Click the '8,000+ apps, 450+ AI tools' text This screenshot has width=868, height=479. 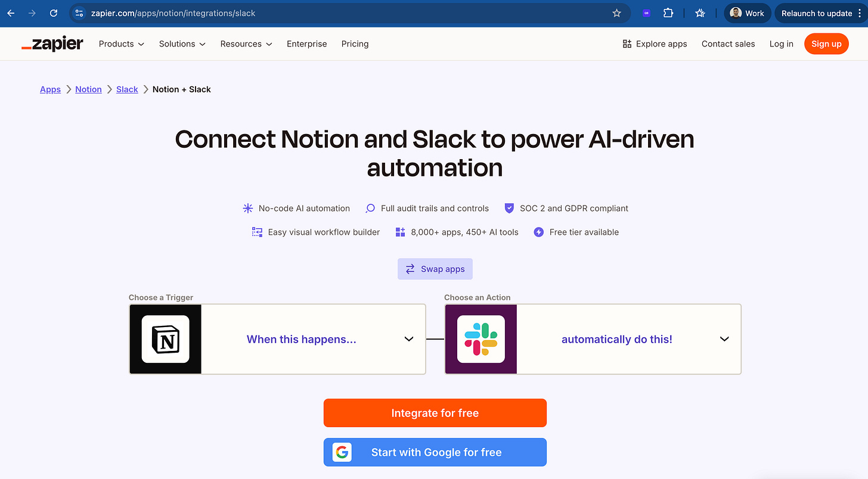coord(465,232)
